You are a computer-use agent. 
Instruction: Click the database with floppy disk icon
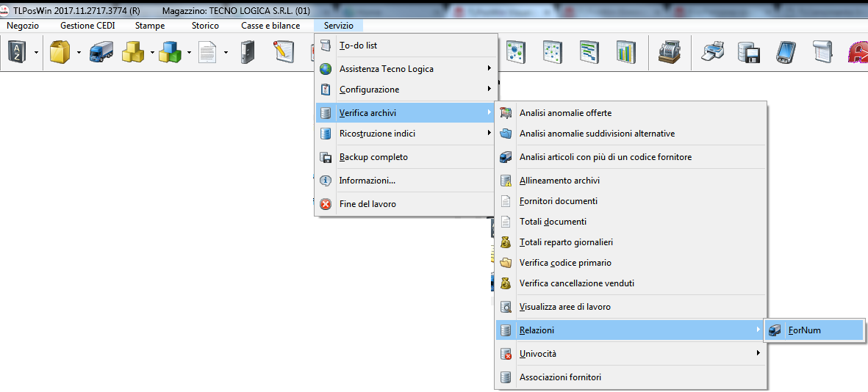pyautogui.click(x=748, y=52)
